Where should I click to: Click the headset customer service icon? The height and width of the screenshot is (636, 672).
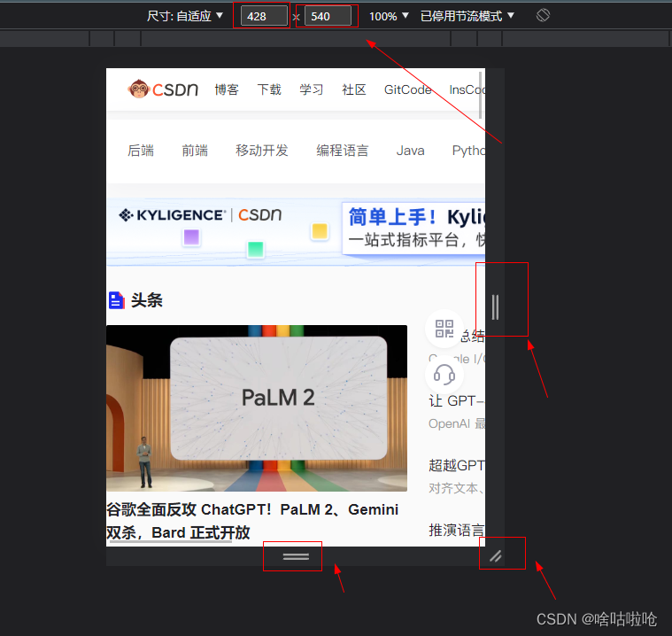coord(444,375)
